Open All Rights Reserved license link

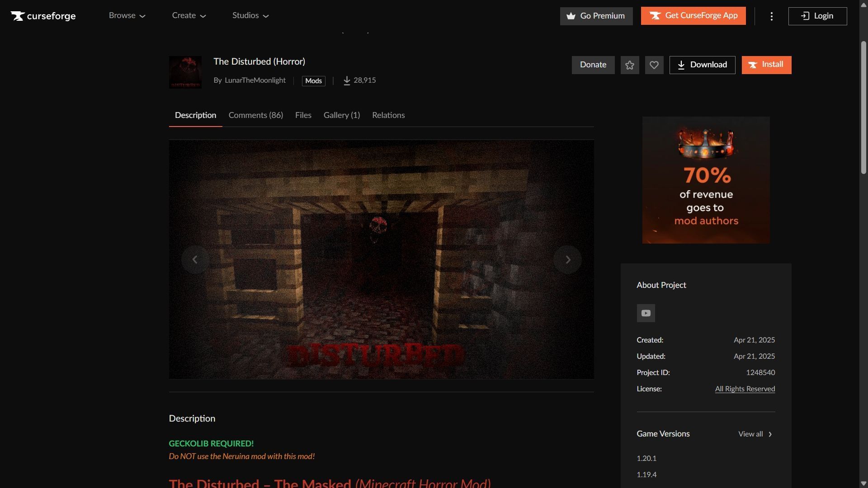[745, 389]
